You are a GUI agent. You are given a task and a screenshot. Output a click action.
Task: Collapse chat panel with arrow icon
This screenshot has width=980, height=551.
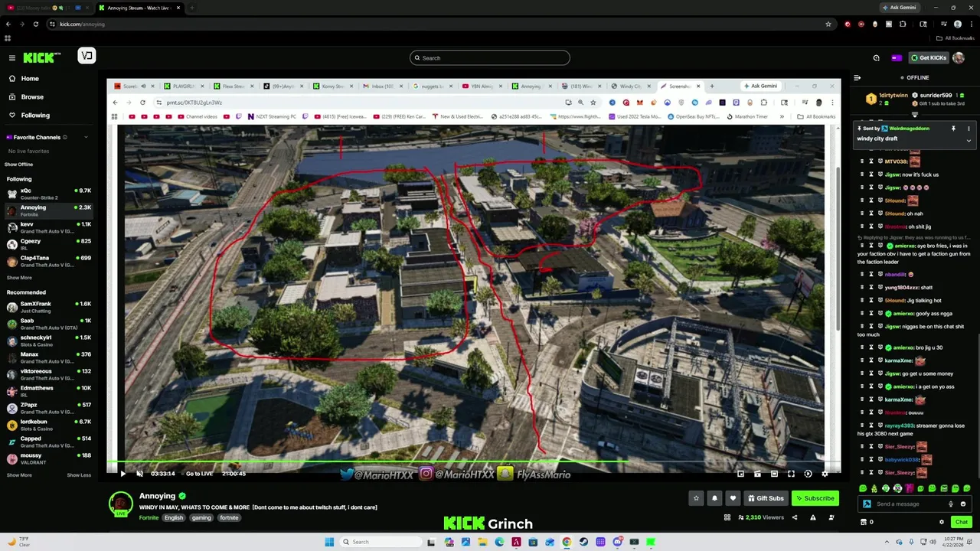point(857,77)
